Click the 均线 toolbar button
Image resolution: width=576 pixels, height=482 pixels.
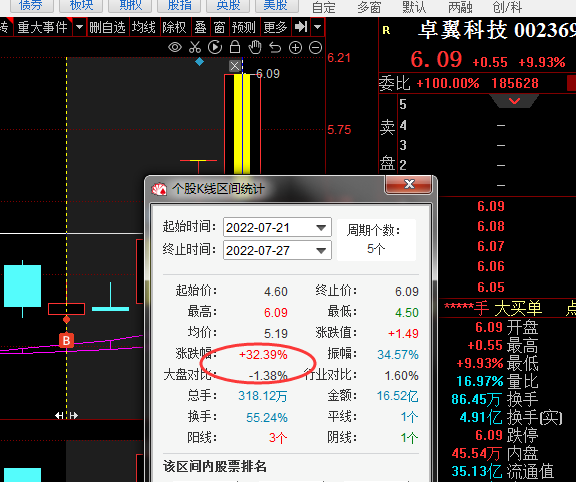144,27
